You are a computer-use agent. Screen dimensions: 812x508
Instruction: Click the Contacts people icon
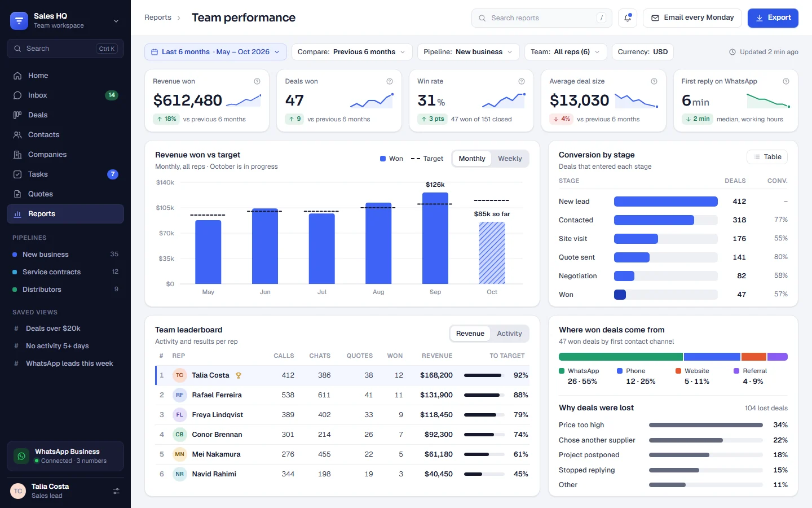17,135
